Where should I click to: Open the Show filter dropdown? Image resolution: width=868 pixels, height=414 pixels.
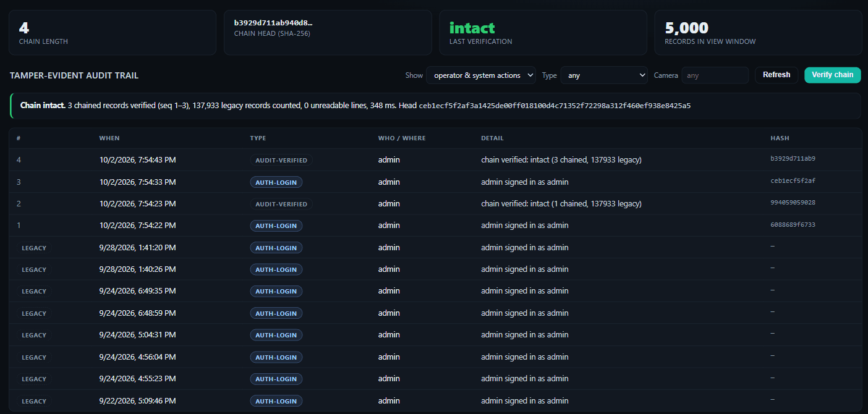[481, 75]
